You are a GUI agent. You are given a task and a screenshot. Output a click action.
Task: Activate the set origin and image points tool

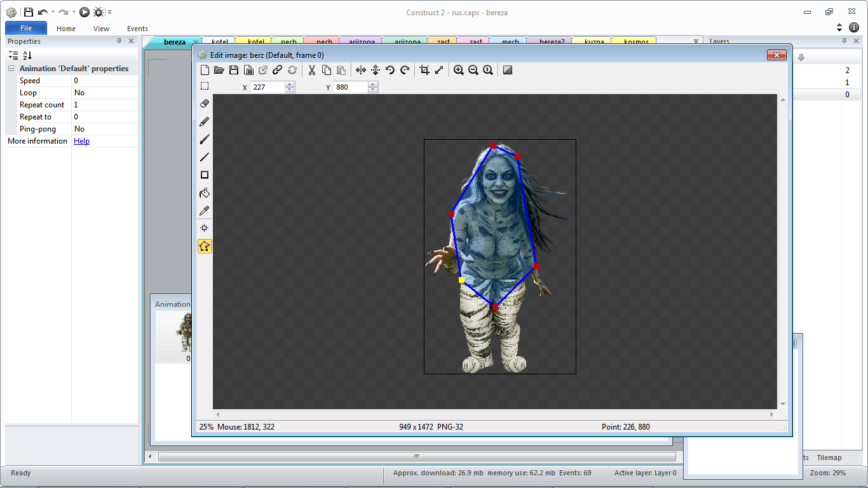(205, 228)
